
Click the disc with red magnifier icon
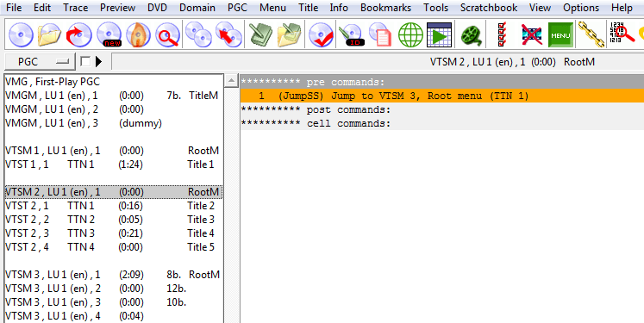pos(167,35)
